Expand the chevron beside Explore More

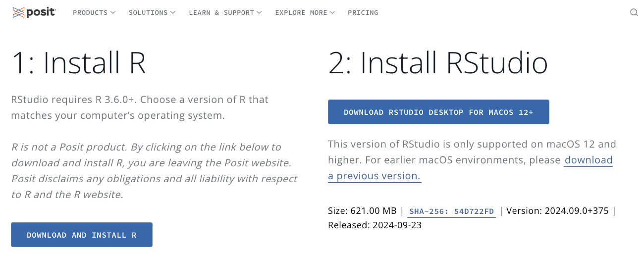332,13
